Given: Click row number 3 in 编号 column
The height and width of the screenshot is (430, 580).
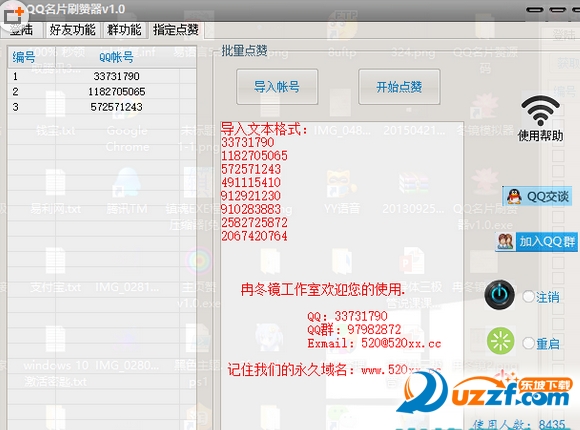Looking at the screenshot, I should pos(15,107).
